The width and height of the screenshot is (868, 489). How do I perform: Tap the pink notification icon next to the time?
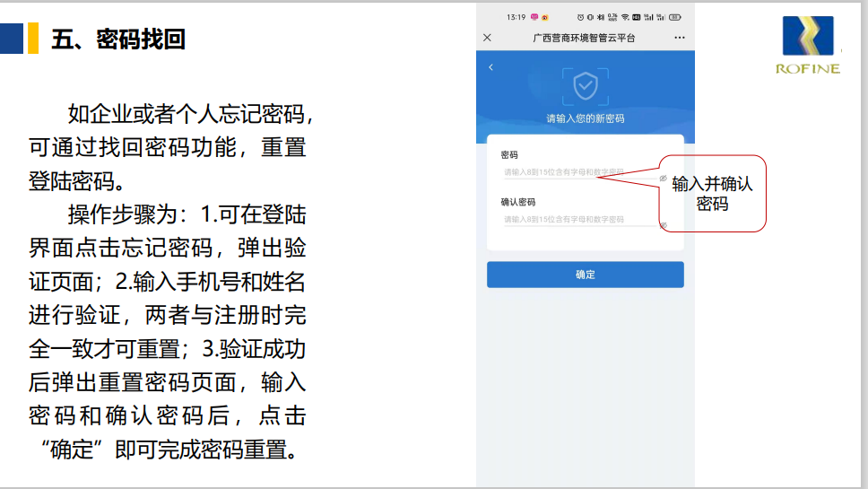(534, 17)
